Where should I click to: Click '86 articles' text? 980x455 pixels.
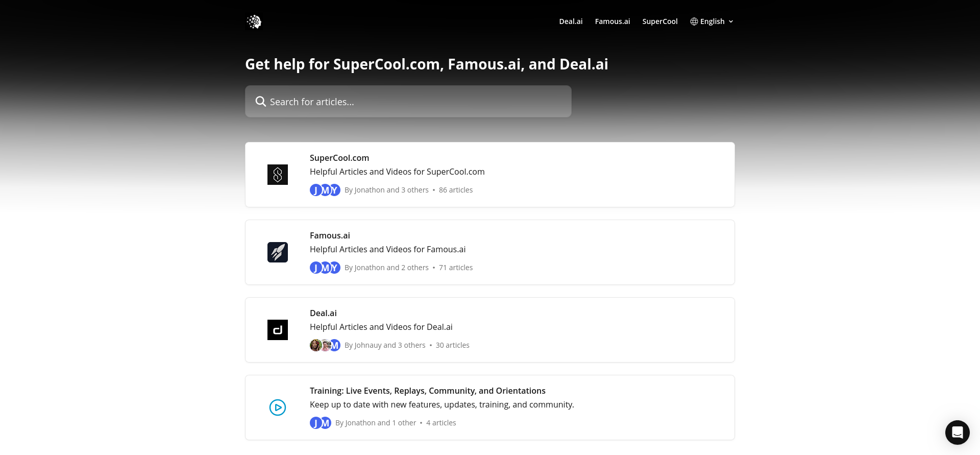coord(456,190)
